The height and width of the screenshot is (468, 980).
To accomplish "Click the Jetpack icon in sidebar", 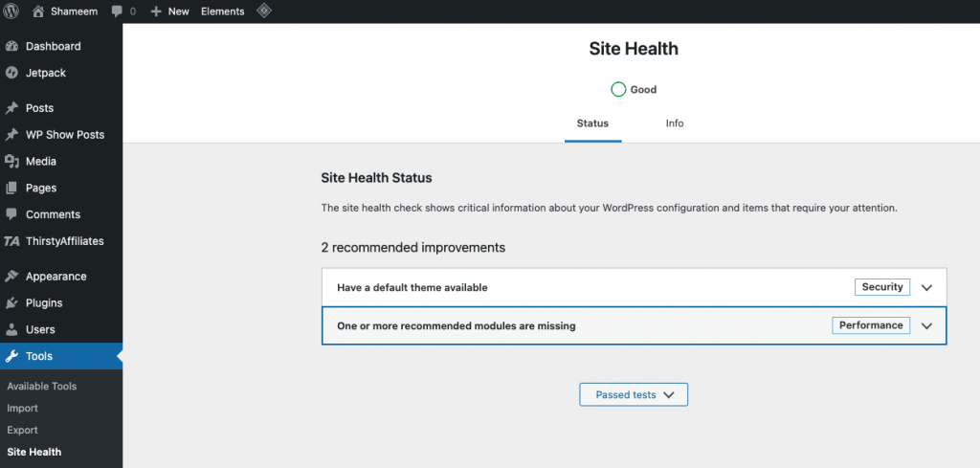I will (11, 73).
